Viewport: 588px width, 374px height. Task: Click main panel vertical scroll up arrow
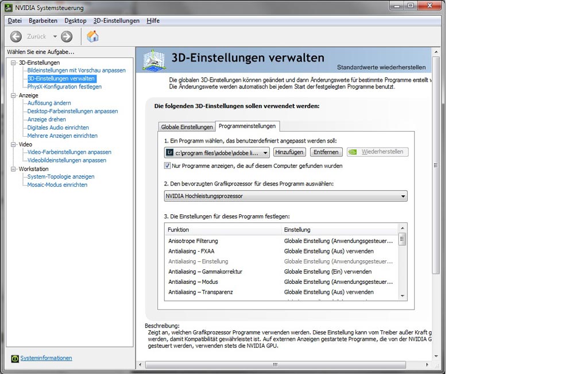[x=436, y=51]
